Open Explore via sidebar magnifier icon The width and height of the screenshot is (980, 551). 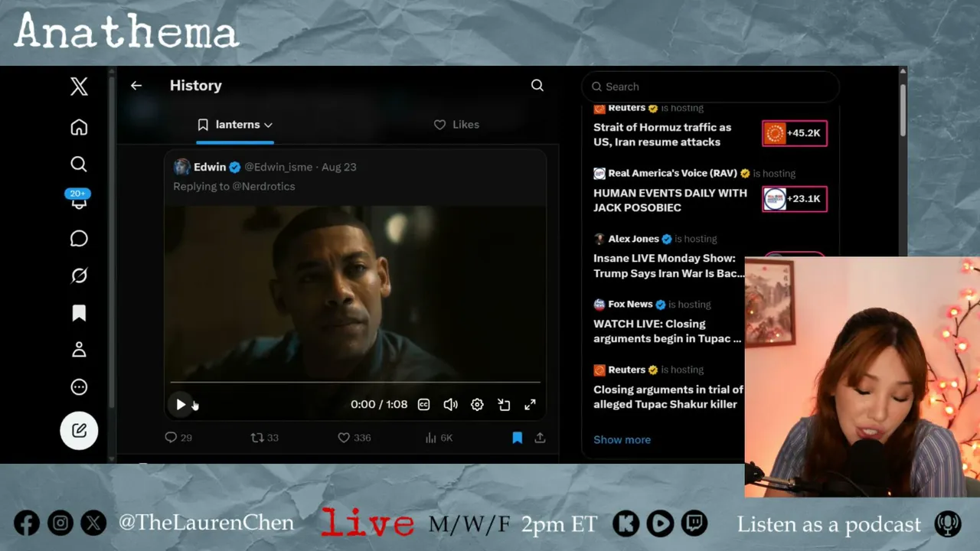(79, 165)
